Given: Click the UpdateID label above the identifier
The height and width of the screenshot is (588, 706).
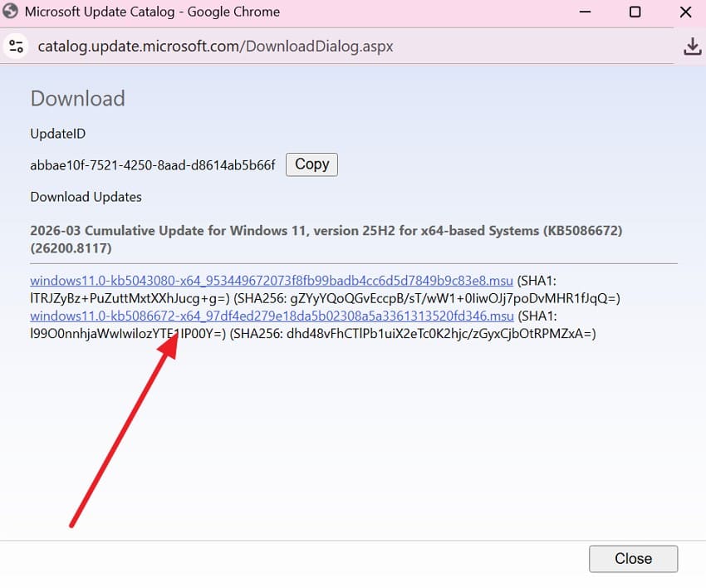Looking at the screenshot, I should tap(57, 134).
